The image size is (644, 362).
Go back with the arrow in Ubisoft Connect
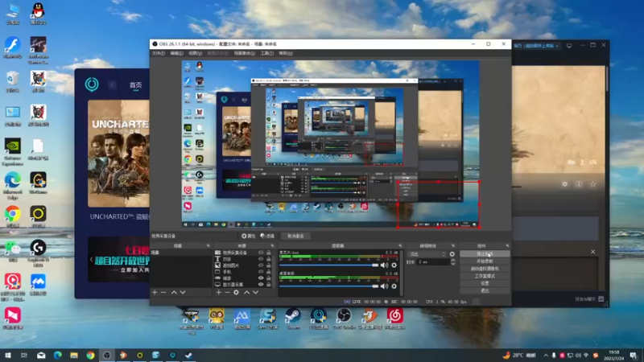[112, 85]
